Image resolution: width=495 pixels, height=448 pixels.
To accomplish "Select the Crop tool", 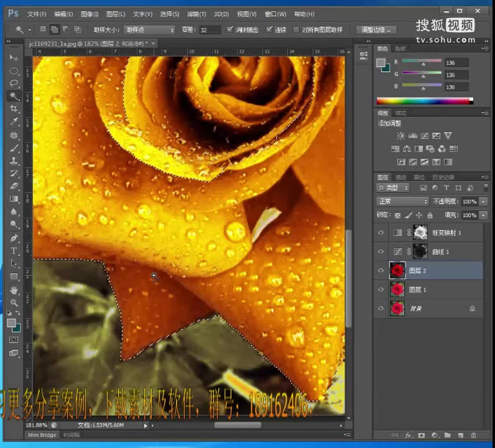I will (14, 109).
